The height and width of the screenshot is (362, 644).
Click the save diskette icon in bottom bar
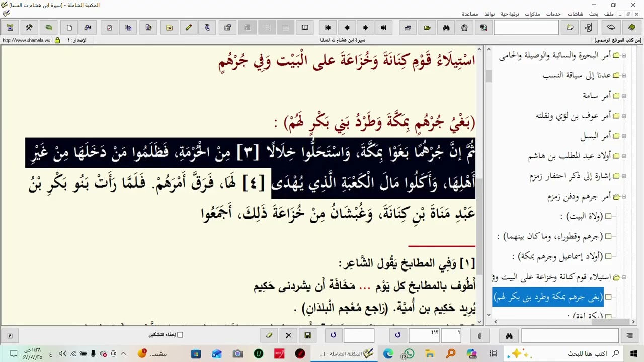click(307, 335)
